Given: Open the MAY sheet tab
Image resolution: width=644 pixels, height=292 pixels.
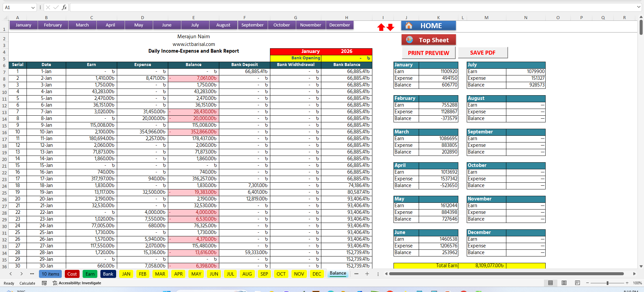Looking at the screenshot, I should pyautogui.click(x=196, y=274).
